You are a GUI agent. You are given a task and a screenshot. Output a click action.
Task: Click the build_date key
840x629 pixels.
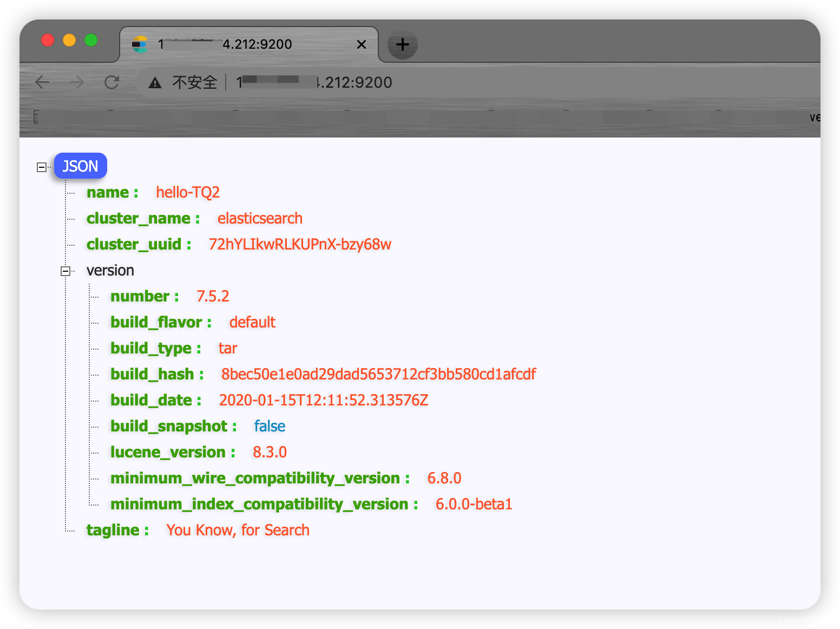coord(156,400)
